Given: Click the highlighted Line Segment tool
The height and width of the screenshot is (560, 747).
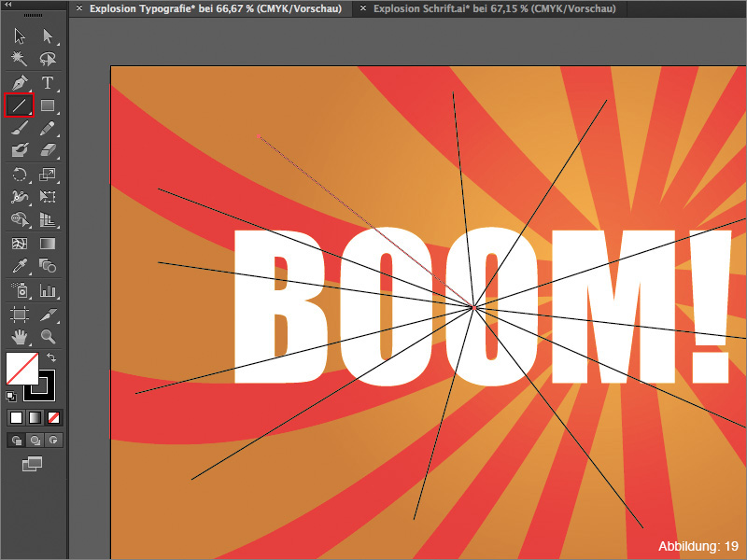Looking at the screenshot, I should pyautogui.click(x=19, y=105).
